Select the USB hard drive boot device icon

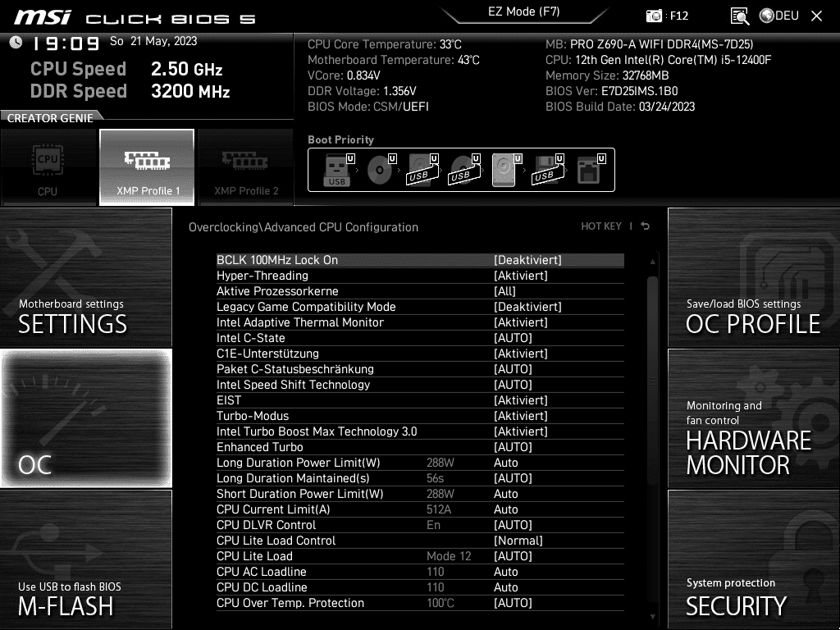[x=422, y=170]
